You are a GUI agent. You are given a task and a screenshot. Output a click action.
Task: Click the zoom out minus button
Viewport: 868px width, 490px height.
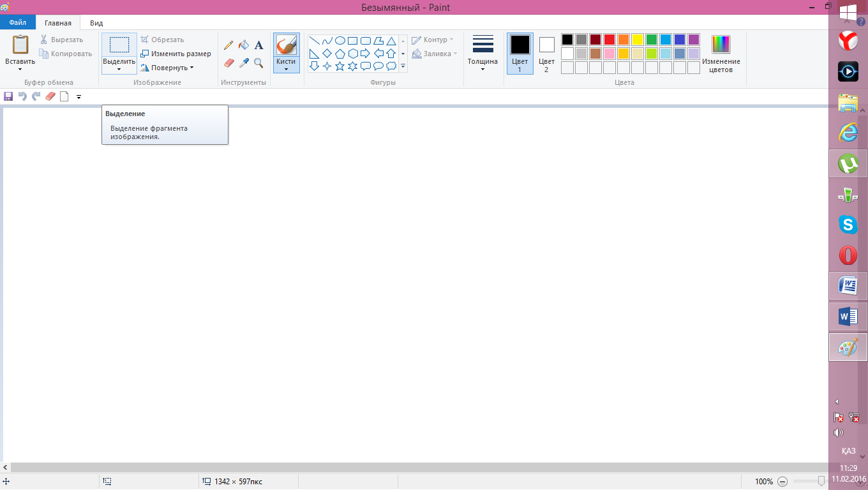pos(782,482)
